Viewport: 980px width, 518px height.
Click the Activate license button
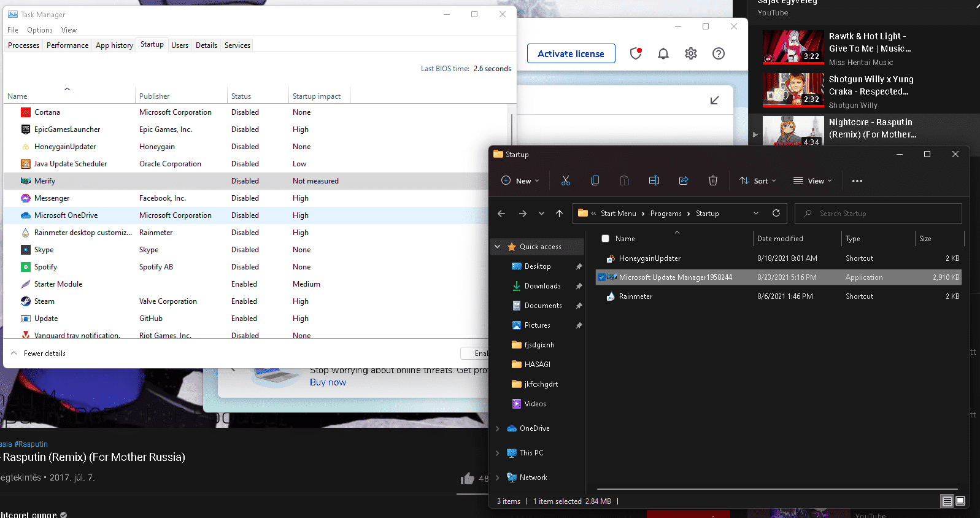[x=571, y=53]
